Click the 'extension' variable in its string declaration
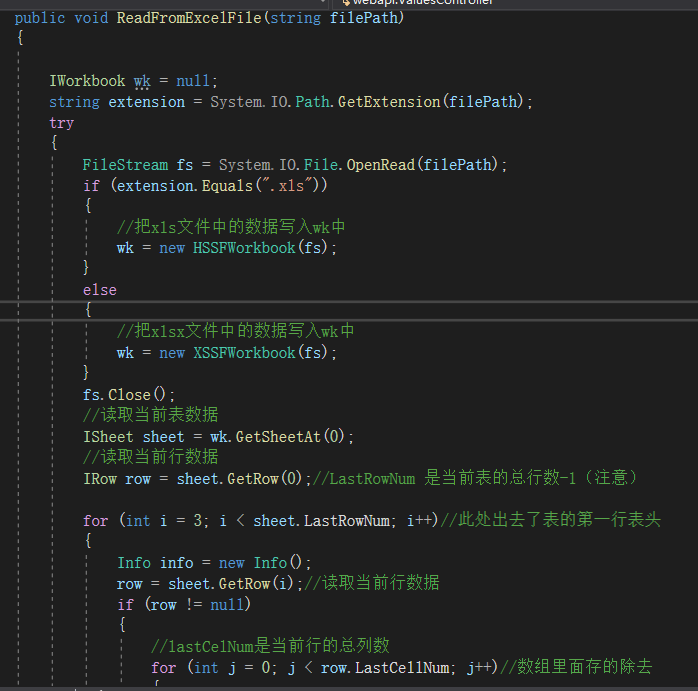Image resolution: width=698 pixels, height=691 pixels. point(146,102)
